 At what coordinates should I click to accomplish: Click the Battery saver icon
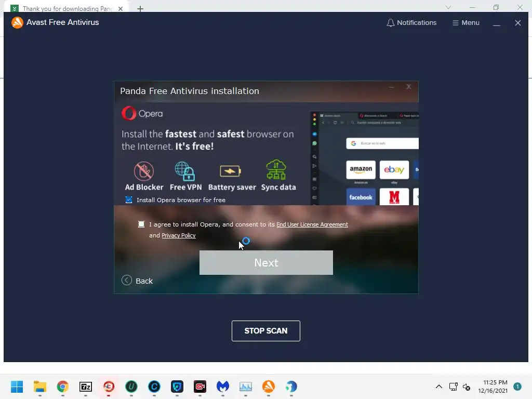click(x=230, y=171)
